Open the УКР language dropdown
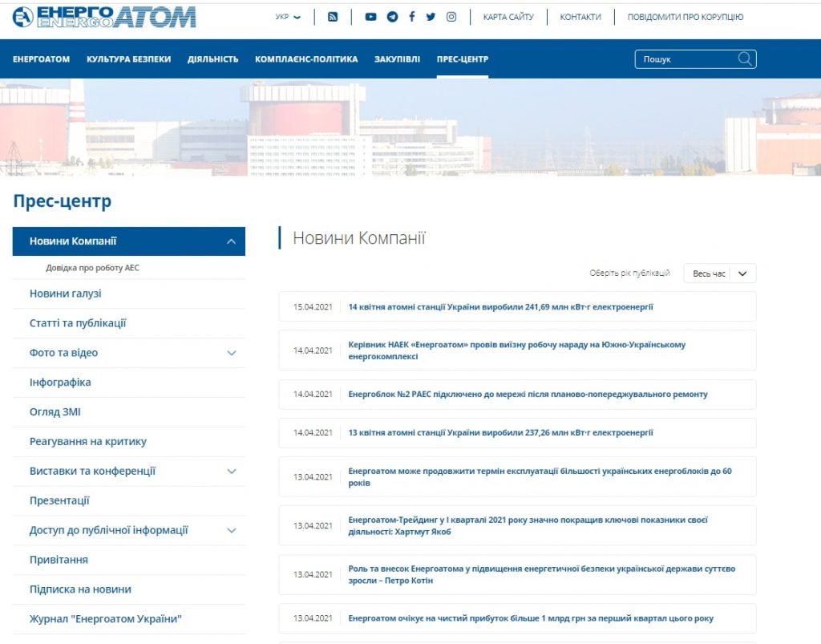The width and height of the screenshot is (821, 644). coord(288,17)
